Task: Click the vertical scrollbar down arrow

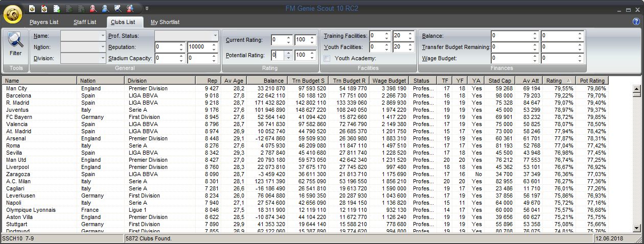Action: (x=636, y=228)
